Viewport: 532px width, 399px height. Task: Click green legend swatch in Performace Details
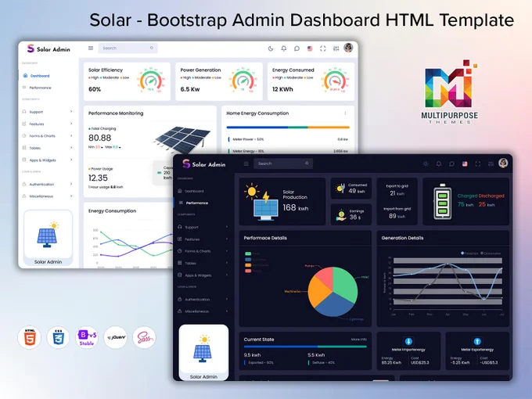coord(248,253)
